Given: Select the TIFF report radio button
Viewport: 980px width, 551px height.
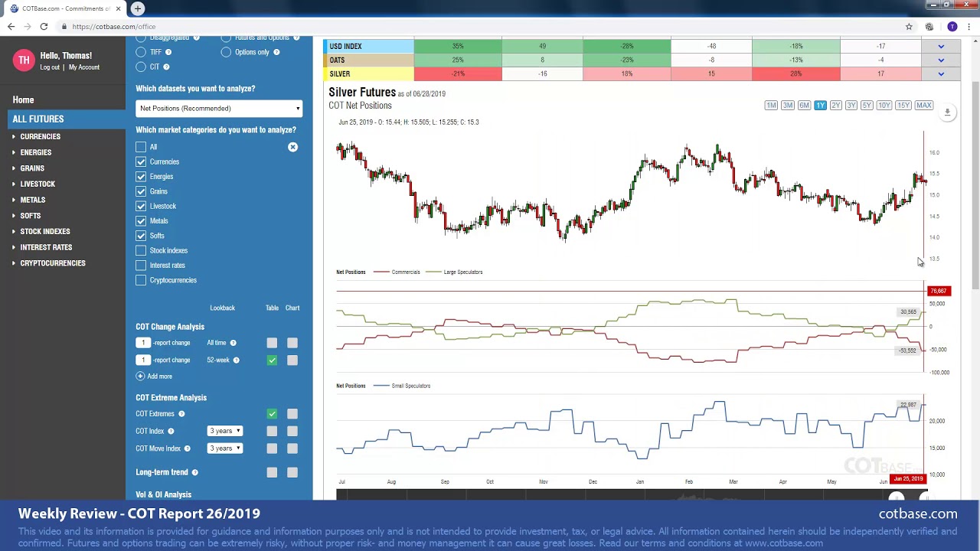Looking at the screenshot, I should (x=141, y=52).
